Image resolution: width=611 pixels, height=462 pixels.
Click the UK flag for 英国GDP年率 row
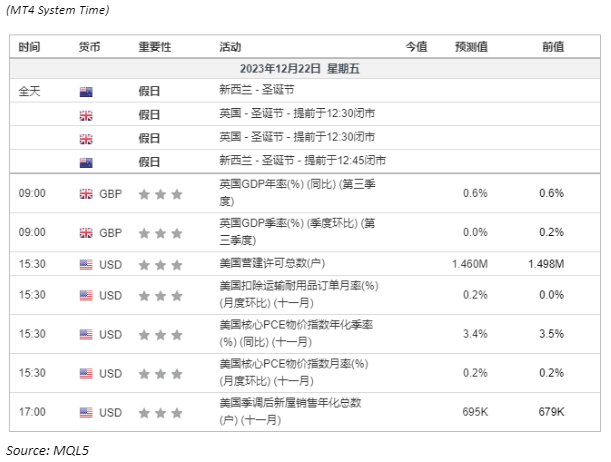pyautogui.click(x=86, y=193)
